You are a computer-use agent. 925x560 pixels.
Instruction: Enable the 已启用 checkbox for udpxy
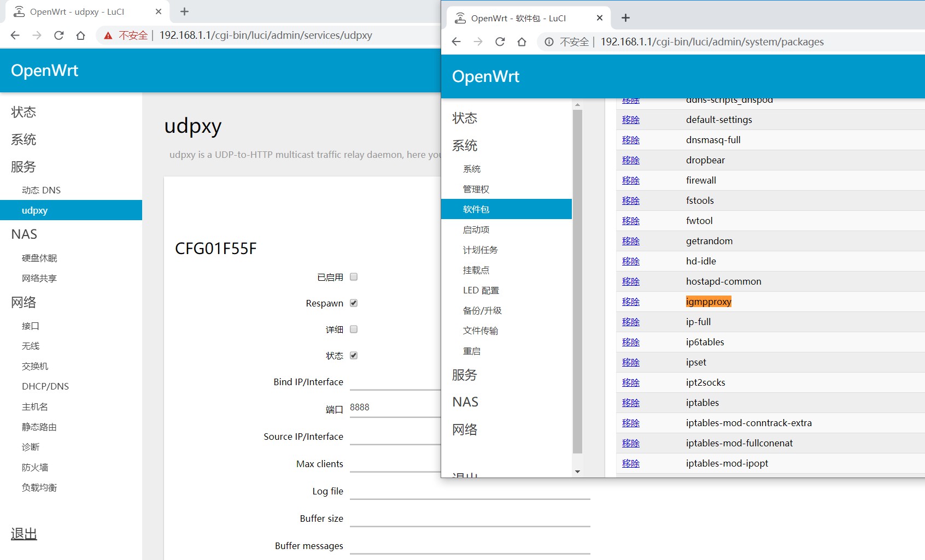pyautogui.click(x=354, y=277)
